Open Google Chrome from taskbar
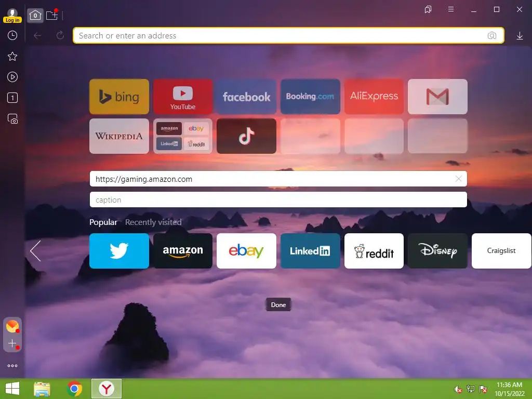This screenshot has height=399, width=532. pos(74,389)
